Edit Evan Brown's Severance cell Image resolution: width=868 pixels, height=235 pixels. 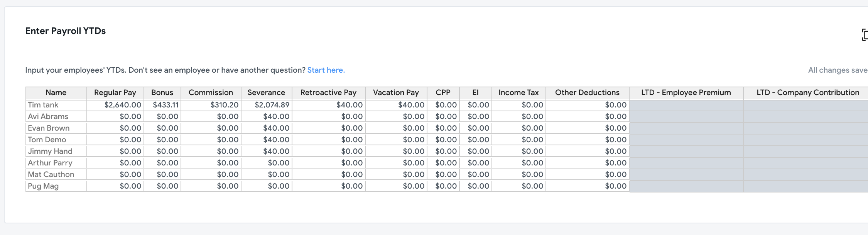tap(267, 128)
